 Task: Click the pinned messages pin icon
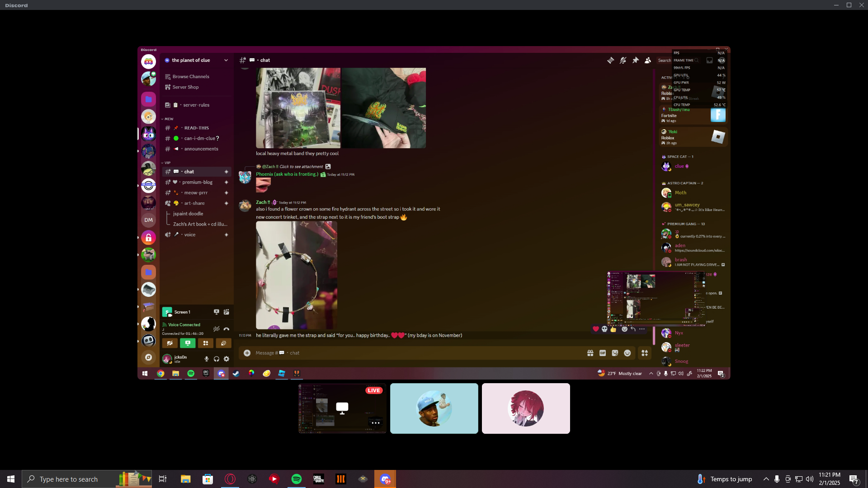635,60
